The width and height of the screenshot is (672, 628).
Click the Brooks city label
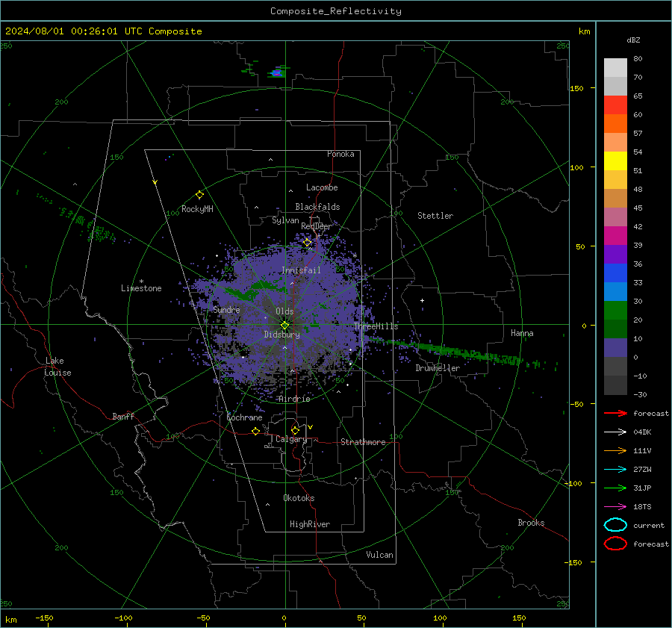(531, 523)
